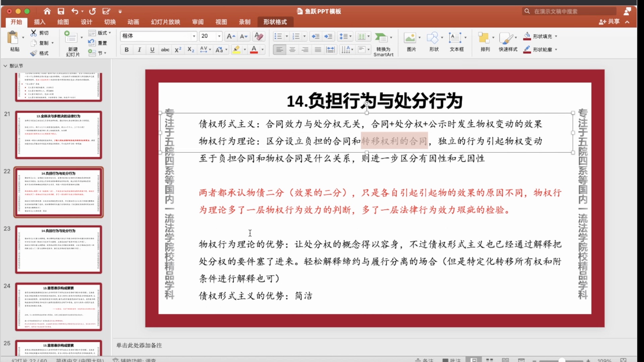Image resolution: width=644 pixels, height=362 pixels.
Task: Click the Decrease indent icon
Action: click(315, 36)
